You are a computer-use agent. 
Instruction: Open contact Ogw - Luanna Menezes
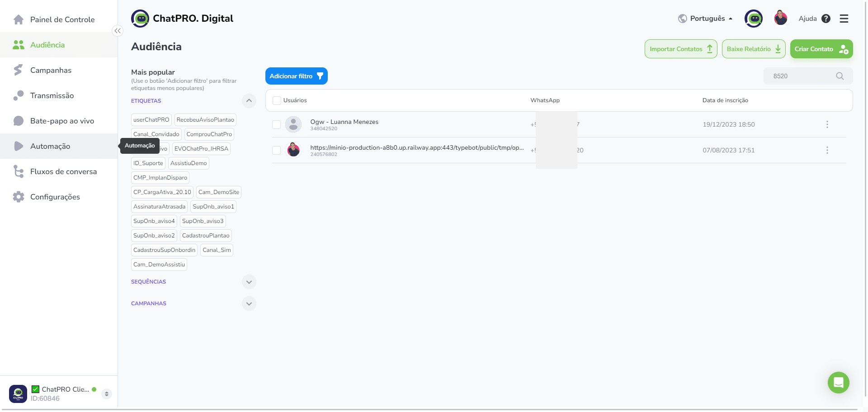point(344,122)
